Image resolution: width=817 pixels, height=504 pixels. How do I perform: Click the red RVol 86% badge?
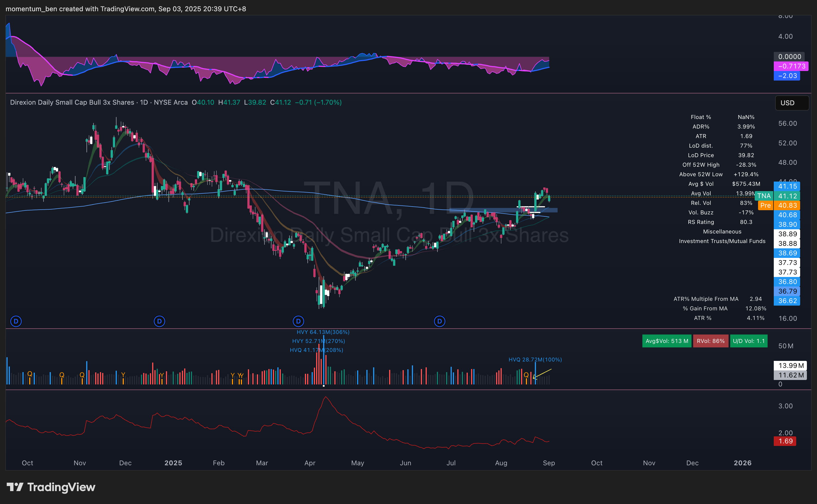pyautogui.click(x=710, y=341)
